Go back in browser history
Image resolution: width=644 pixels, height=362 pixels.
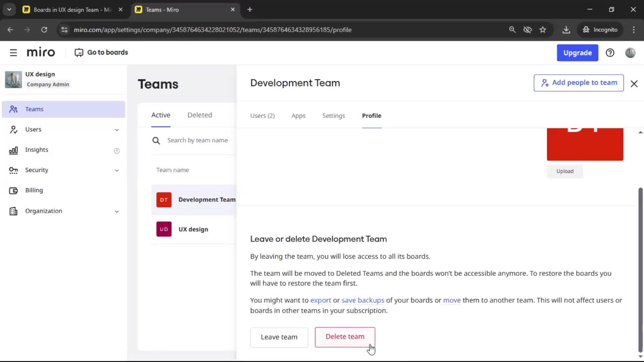[10, 30]
